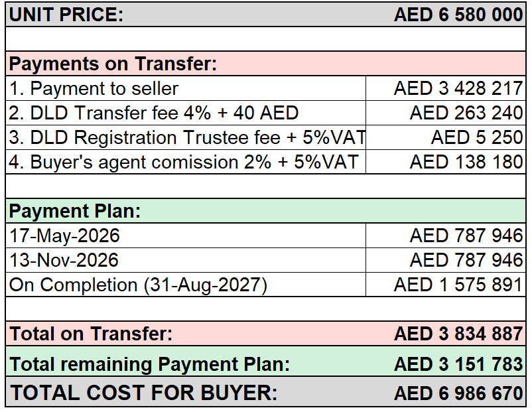532x412 pixels.
Task: Select the UNIT PRICE label cell
Action: (x=66, y=15)
